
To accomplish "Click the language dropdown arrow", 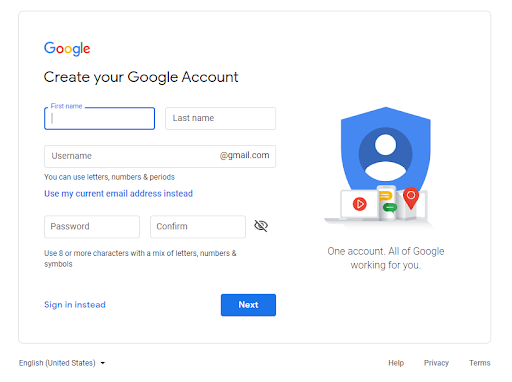I will (x=103, y=363).
